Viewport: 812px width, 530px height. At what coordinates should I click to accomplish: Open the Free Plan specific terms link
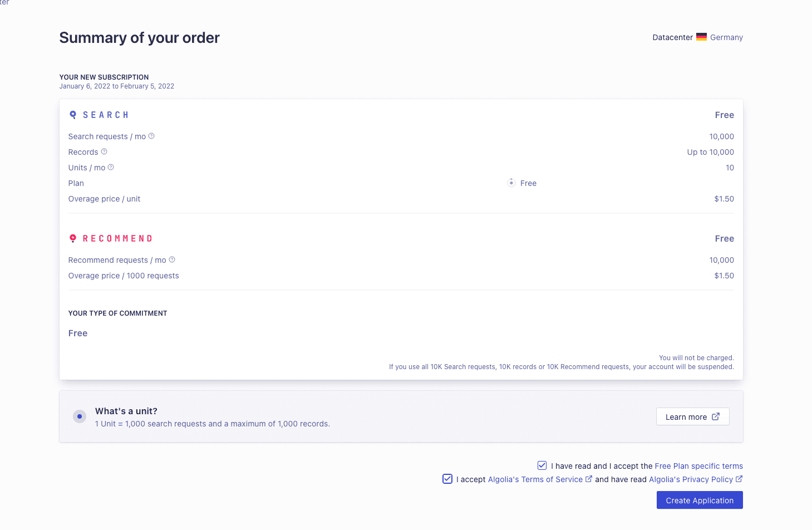699,466
